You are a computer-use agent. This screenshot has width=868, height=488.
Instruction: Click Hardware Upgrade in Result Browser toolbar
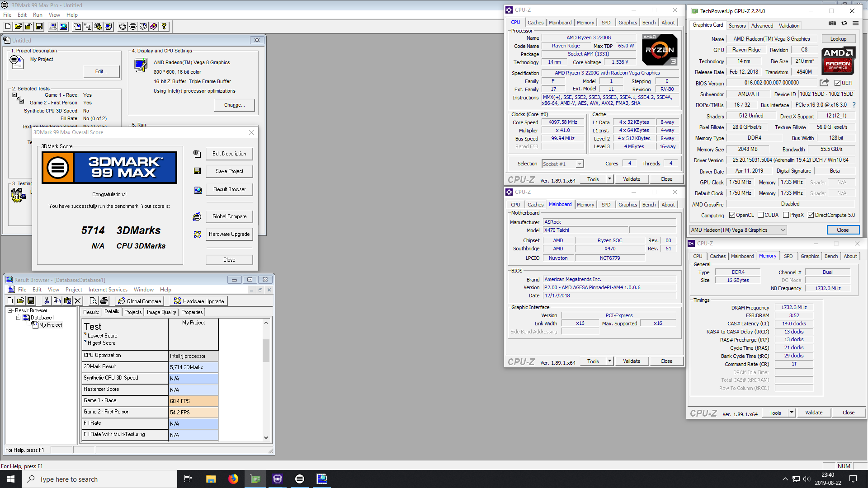point(199,301)
